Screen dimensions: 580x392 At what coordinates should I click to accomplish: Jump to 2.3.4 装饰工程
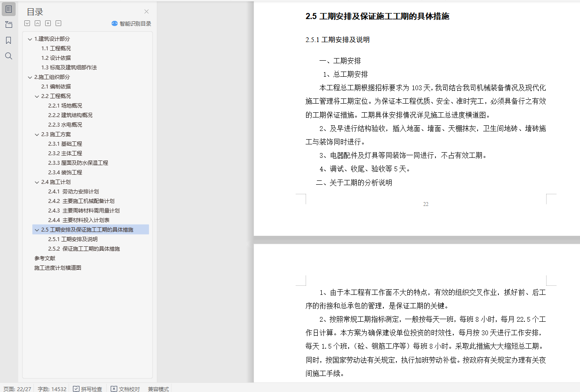tap(65, 173)
